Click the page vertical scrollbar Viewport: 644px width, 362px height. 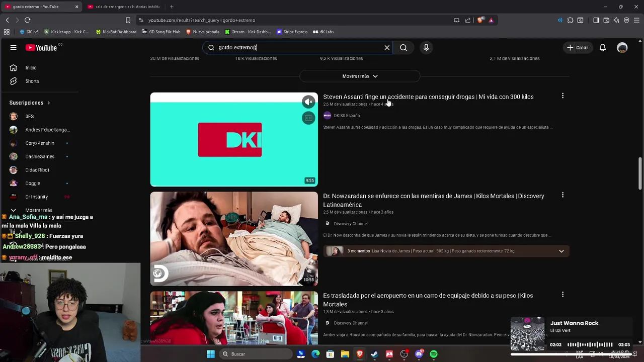(640, 173)
